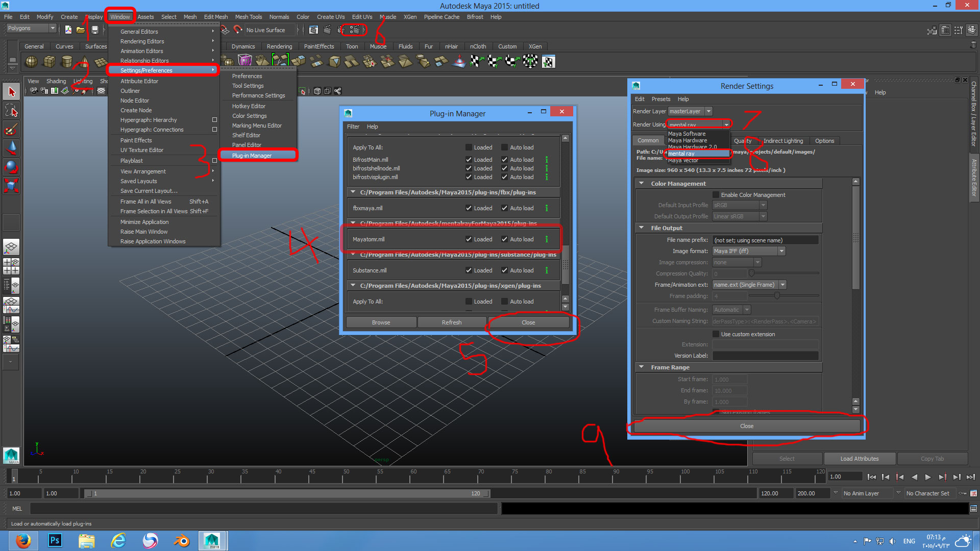The height and width of the screenshot is (551, 980).
Task: Select mental ray in renderer list
Action: coord(698,154)
